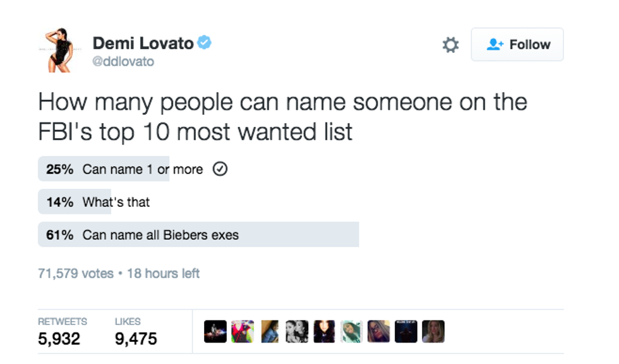Screen dimensions: 619x364
Task: Click the tweet question text
Action: [x=282, y=117]
